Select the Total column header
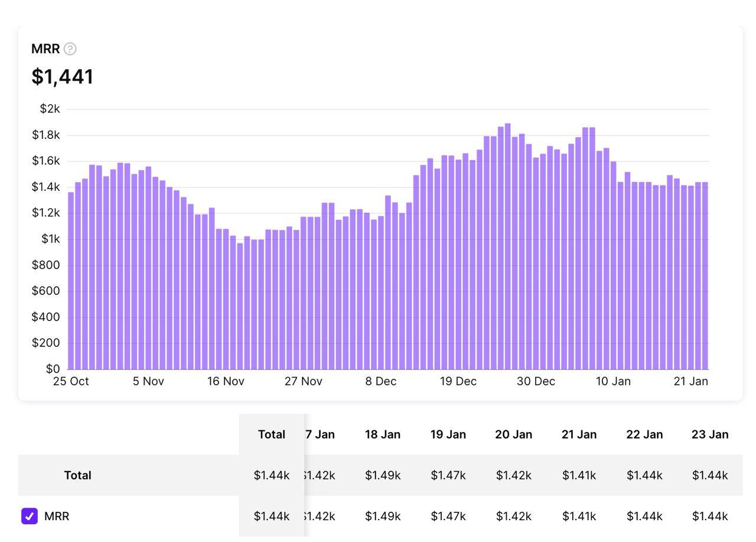This screenshot has width=756, height=542. 271,434
